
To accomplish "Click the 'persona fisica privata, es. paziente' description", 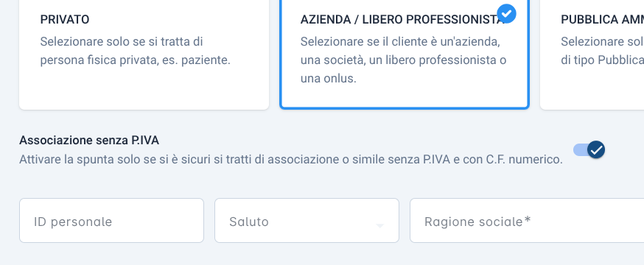I will click(135, 60).
